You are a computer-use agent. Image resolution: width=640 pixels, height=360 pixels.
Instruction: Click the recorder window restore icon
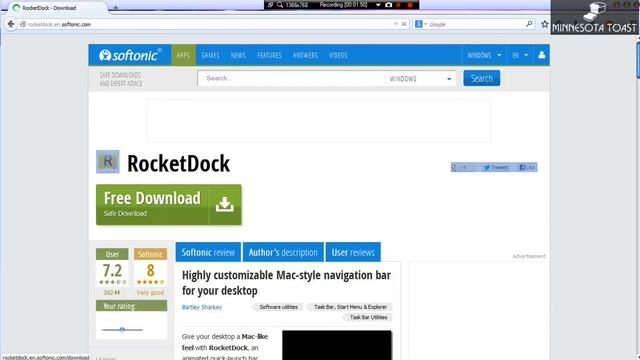coord(270,5)
